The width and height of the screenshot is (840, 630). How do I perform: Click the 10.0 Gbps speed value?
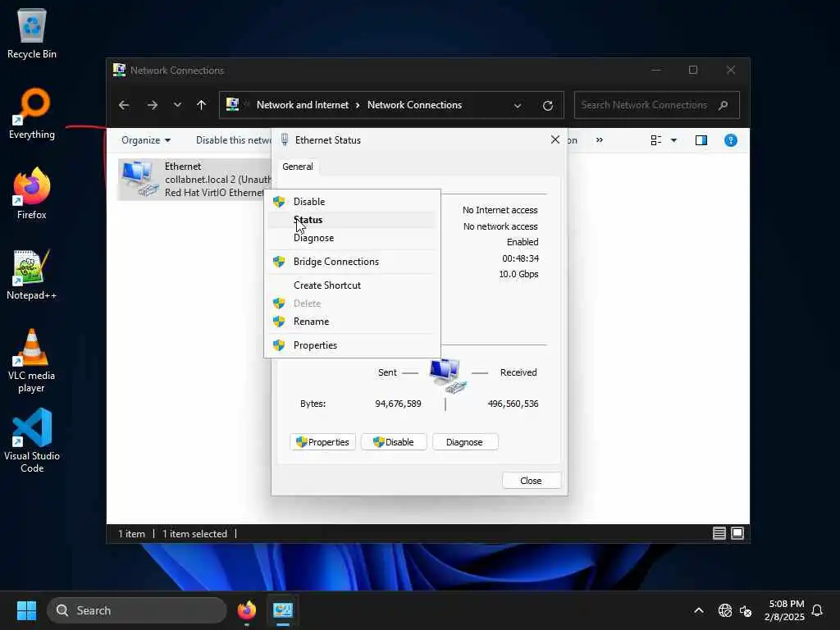[518, 274]
